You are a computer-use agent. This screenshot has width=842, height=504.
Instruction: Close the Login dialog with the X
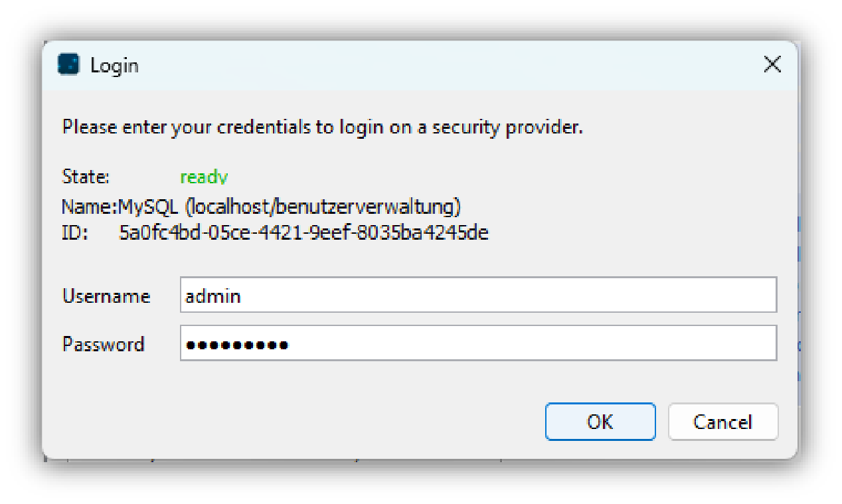pyautogui.click(x=772, y=64)
